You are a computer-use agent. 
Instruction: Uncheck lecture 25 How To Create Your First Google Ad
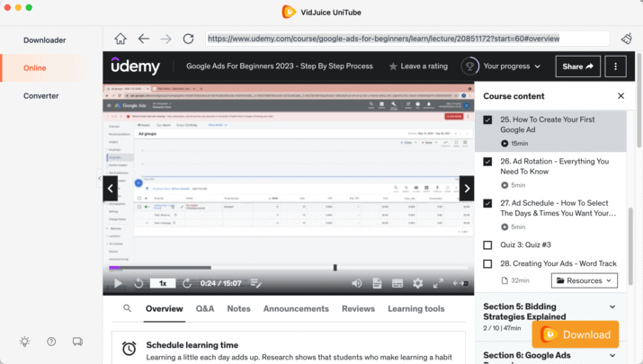pyautogui.click(x=487, y=120)
